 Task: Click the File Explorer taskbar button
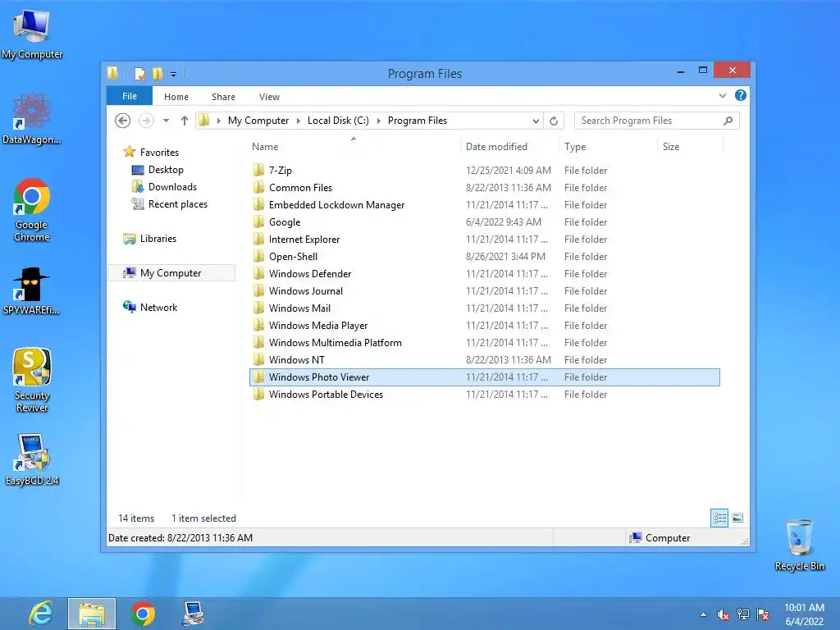(x=92, y=614)
